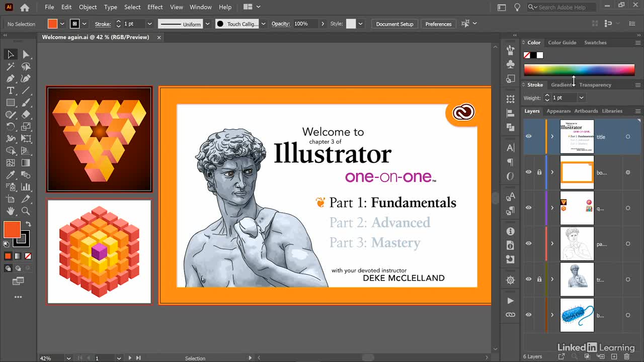
Task: Select the Eraser tool
Action: coord(26,115)
